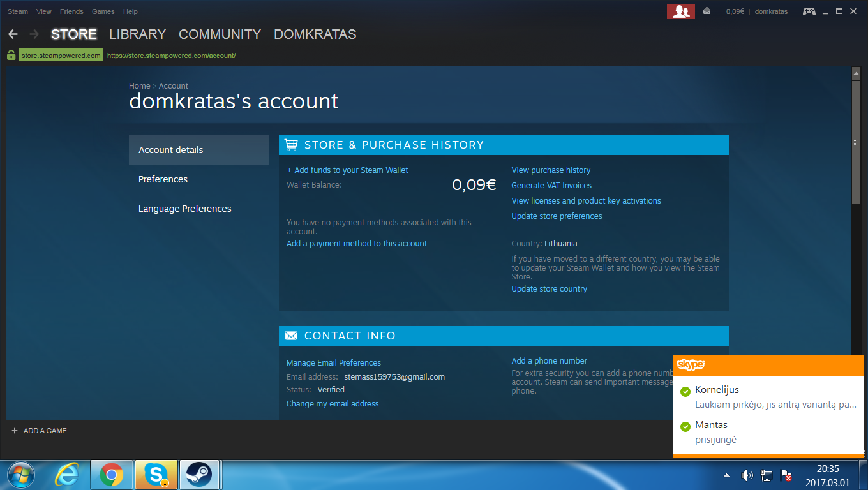Open the Games menu
The height and width of the screenshot is (490, 868).
click(x=103, y=11)
